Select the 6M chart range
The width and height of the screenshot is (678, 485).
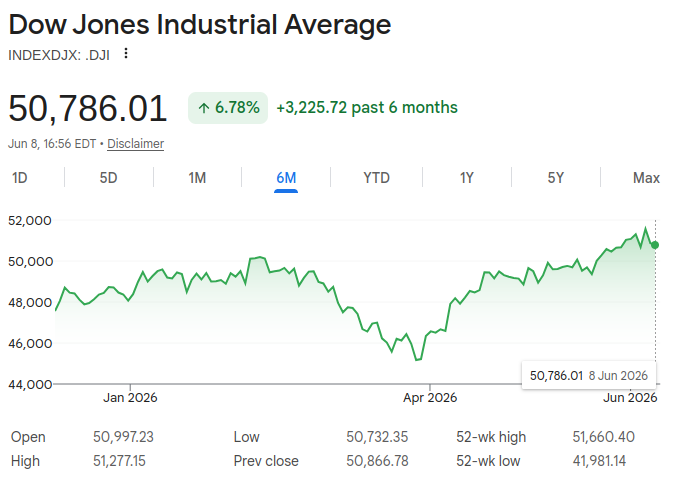coord(286,178)
